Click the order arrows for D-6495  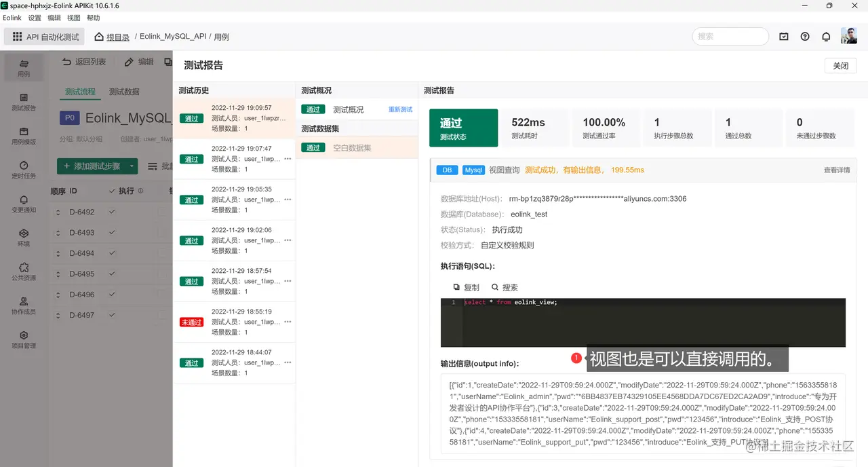(x=58, y=274)
